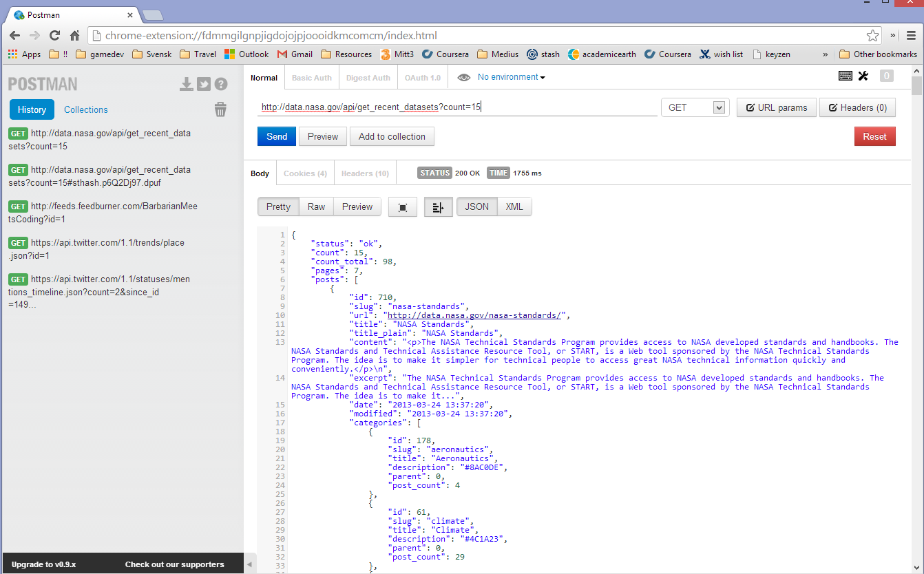Go to the browser home icon
The width and height of the screenshot is (924, 574).
pos(74,36)
